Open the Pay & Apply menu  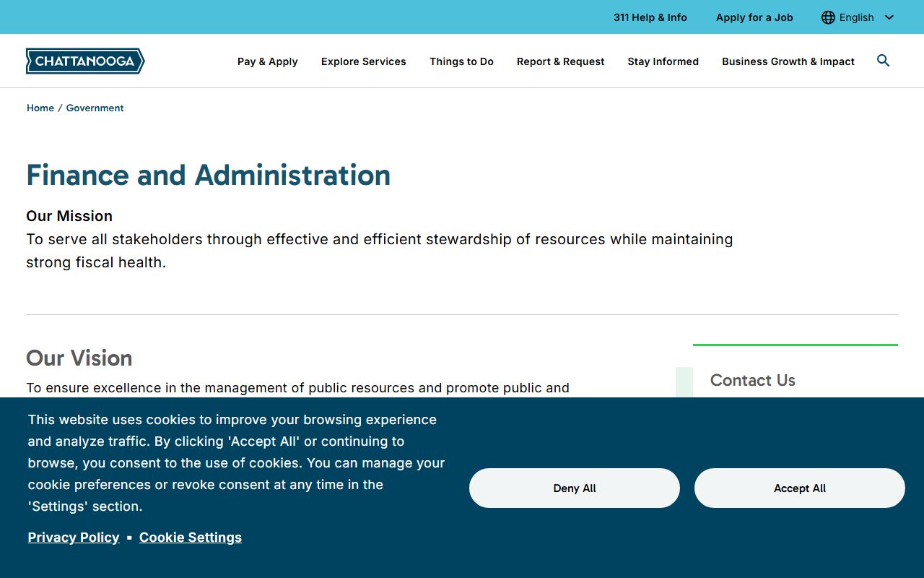click(267, 61)
